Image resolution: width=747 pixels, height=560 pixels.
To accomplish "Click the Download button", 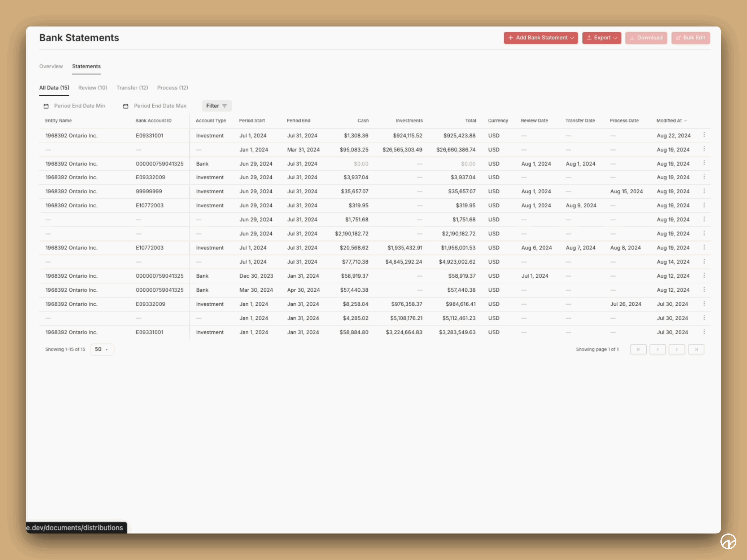I will click(x=646, y=38).
